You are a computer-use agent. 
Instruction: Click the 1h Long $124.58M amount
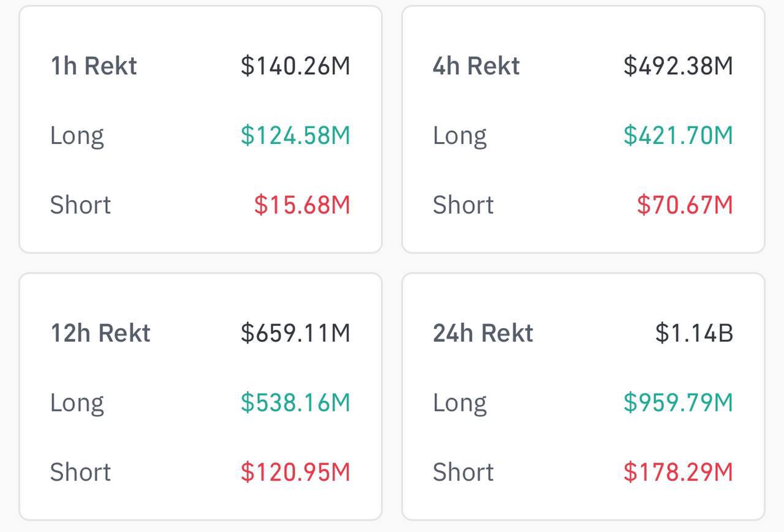[295, 135]
